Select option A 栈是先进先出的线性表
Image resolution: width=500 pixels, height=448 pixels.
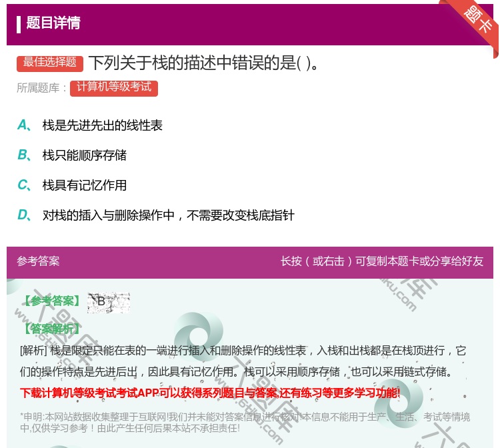click(103, 125)
